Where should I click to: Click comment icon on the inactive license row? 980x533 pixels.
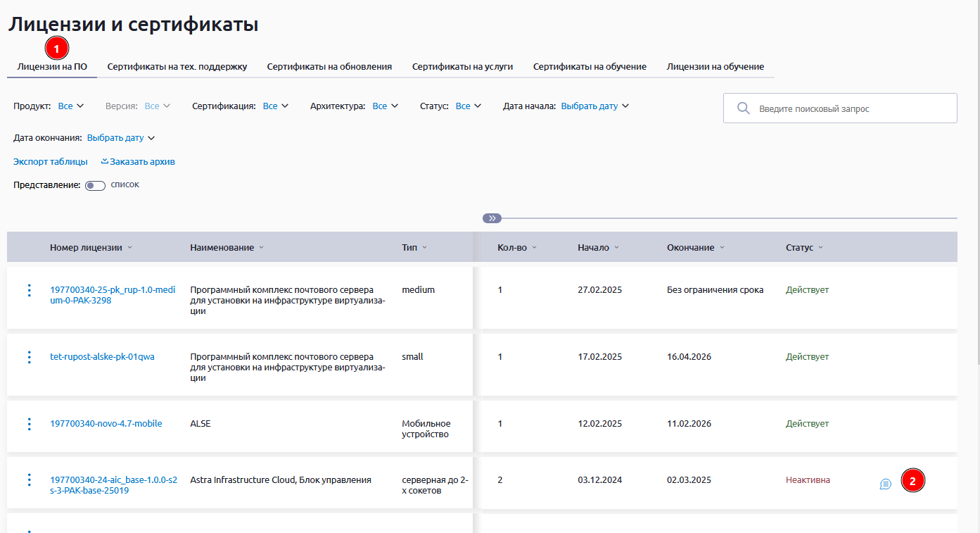886,484
